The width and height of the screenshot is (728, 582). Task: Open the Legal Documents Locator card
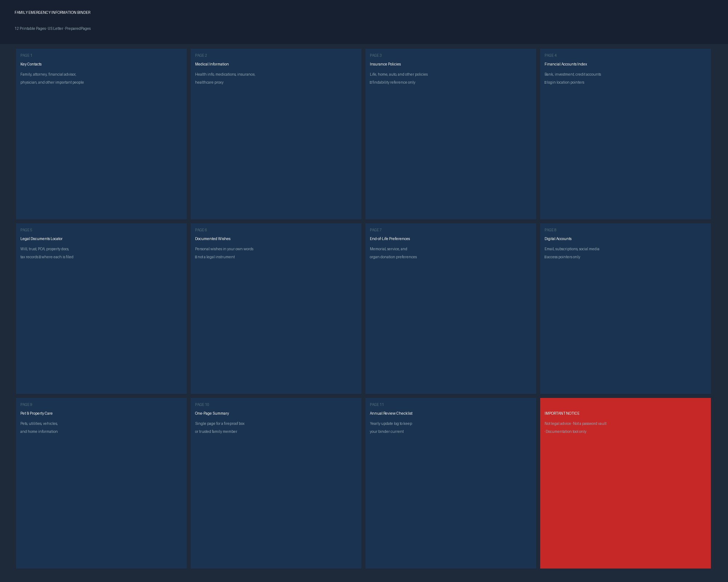click(x=101, y=308)
